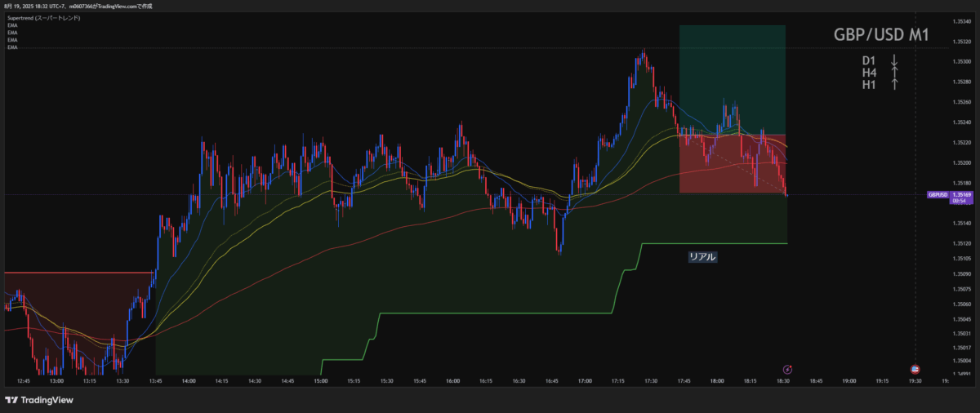Click the 17:00 time axis label
Screen dimensions: 980x413
(585, 380)
